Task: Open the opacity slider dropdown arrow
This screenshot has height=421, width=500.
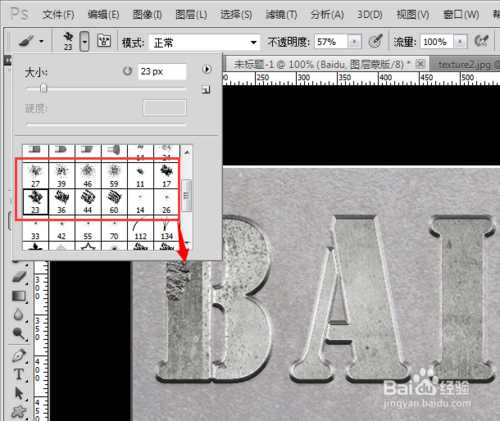Action: 355,42
